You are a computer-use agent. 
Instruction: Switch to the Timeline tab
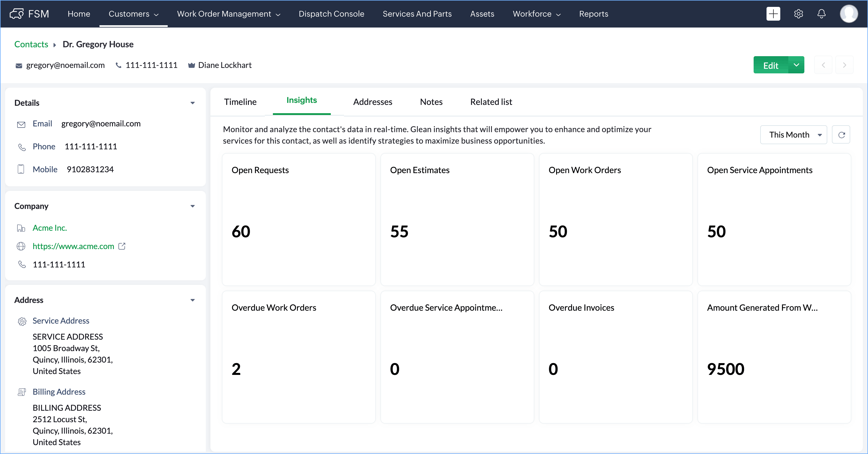[240, 102]
